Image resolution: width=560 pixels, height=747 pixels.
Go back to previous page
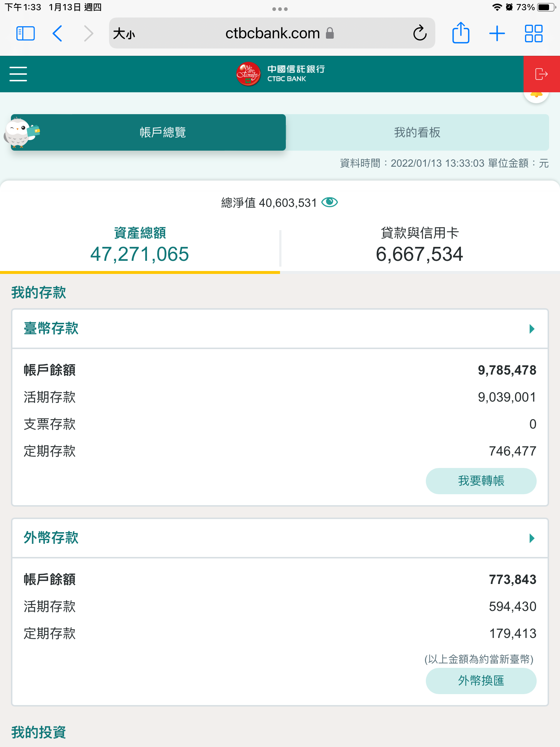click(x=58, y=34)
